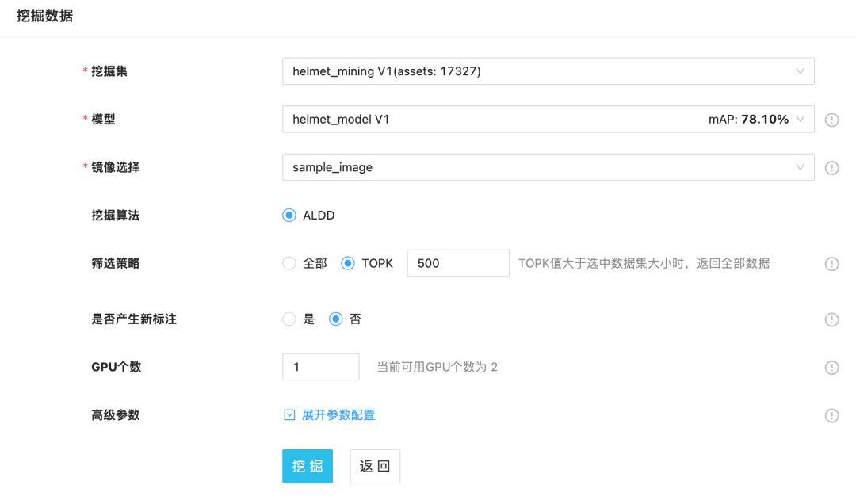This screenshot has height=504, width=856.
Task: Click the info icon beside 镜像选择 field
Action: pyautogui.click(x=831, y=168)
